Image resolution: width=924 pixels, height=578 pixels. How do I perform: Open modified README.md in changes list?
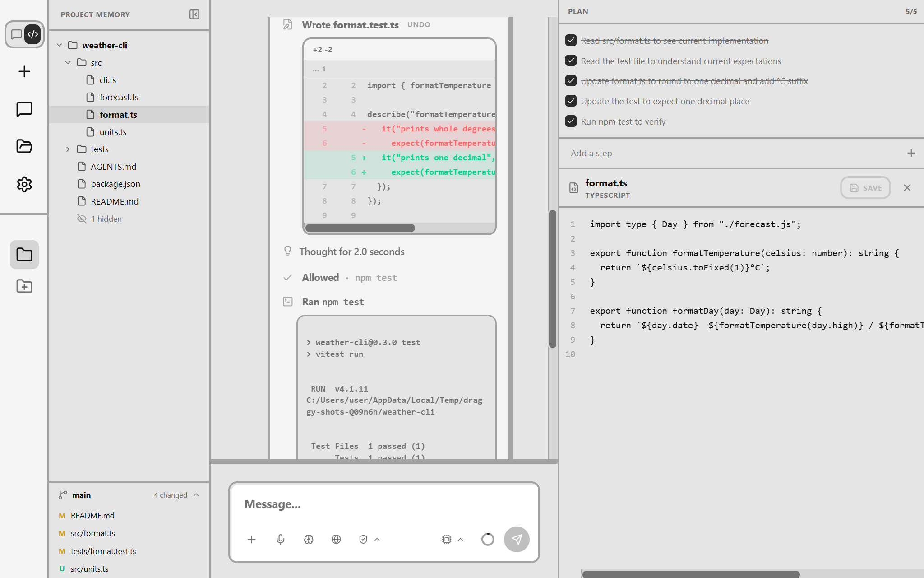point(129,515)
